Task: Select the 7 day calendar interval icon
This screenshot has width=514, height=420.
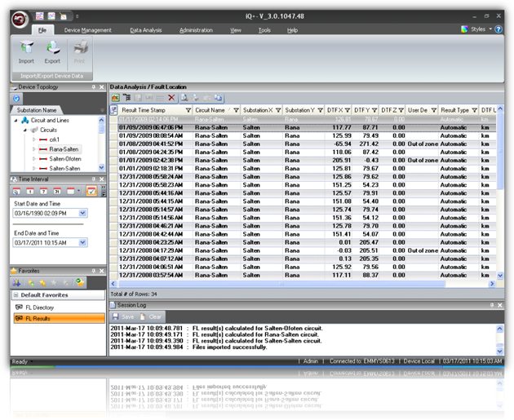Action: [x=43, y=191]
